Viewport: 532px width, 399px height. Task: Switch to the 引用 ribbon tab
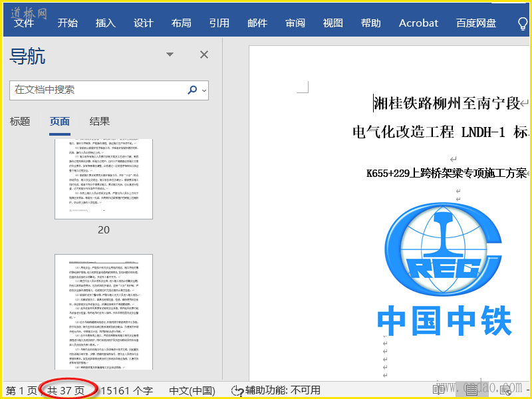click(x=219, y=23)
